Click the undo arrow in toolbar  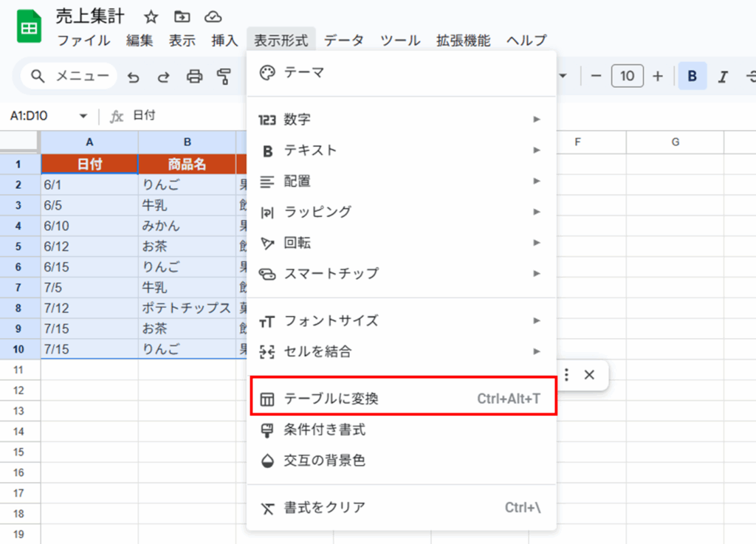(134, 76)
